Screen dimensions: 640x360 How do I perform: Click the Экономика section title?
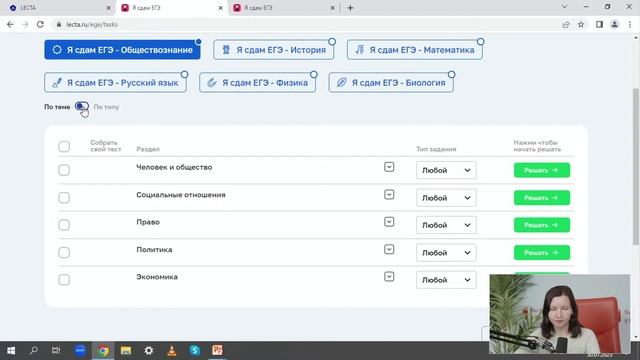point(157,277)
